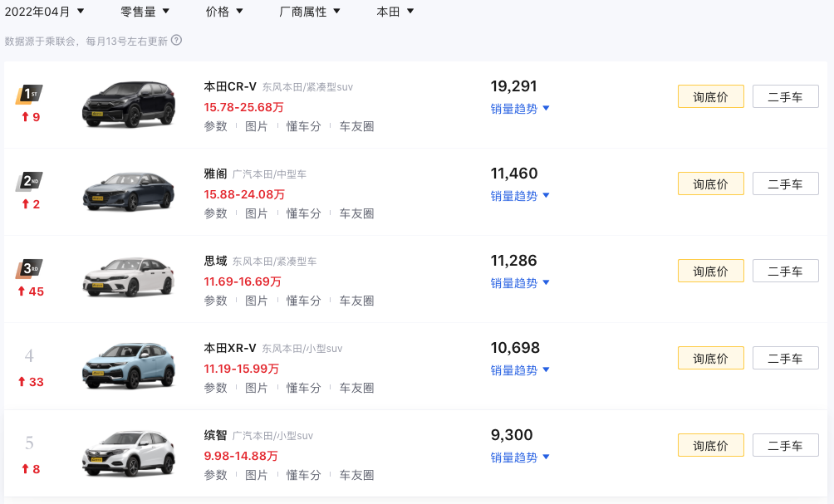Expand the 零售量 filter dropdown
834x504 pixels.
[145, 12]
